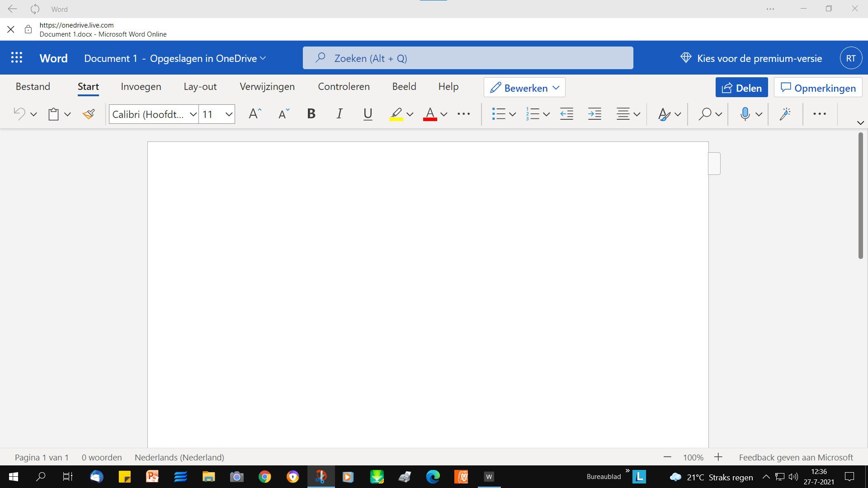Viewport: 868px width, 488px height.
Task: Toggle Underline formatting
Action: [368, 114]
